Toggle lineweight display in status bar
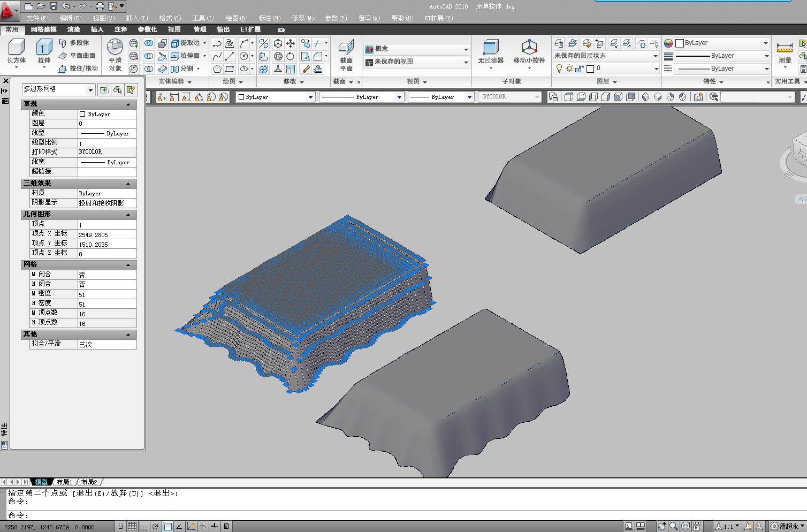Viewport: 807px width, 532px height. (x=215, y=527)
